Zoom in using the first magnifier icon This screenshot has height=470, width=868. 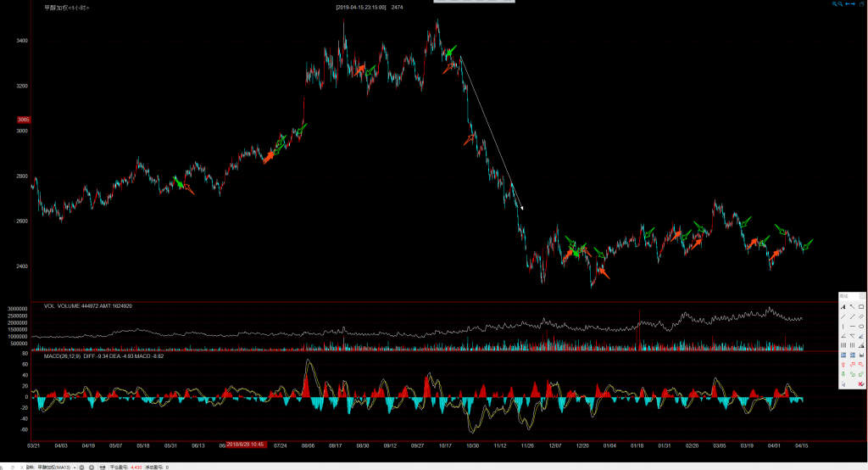pos(833,5)
